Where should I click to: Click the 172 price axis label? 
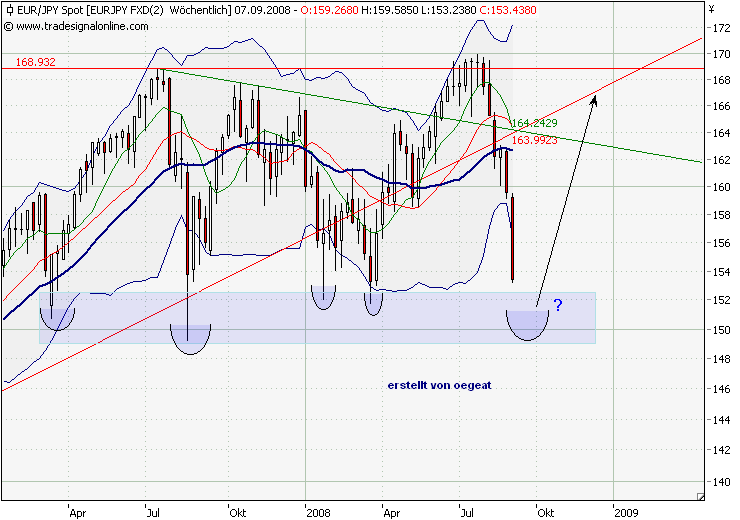pos(721,28)
